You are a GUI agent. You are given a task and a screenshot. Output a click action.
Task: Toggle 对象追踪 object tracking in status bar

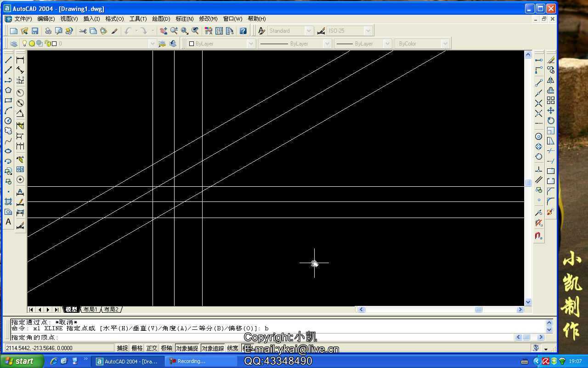[x=213, y=348]
